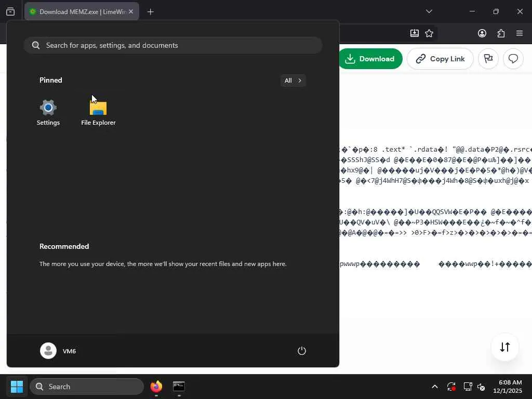532x399 pixels.
Task: Click the report flag icon
Action: pyautogui.click(x=488, y=59)
